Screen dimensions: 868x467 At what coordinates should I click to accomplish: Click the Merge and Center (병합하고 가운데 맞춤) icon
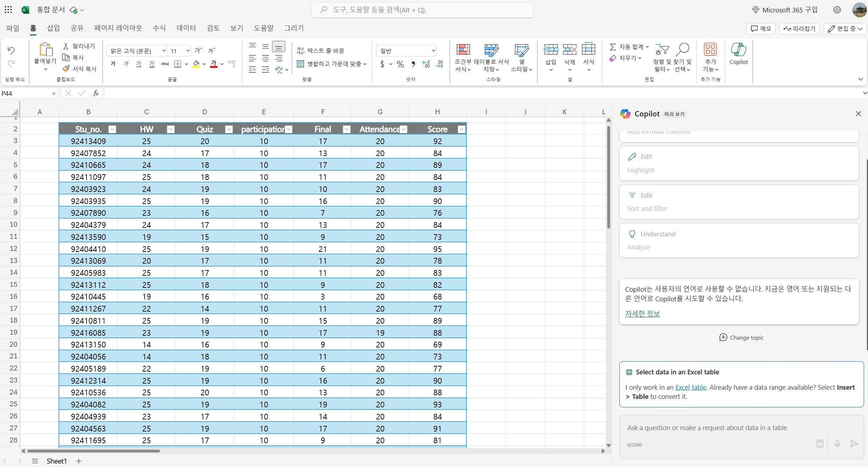(300, 64)
